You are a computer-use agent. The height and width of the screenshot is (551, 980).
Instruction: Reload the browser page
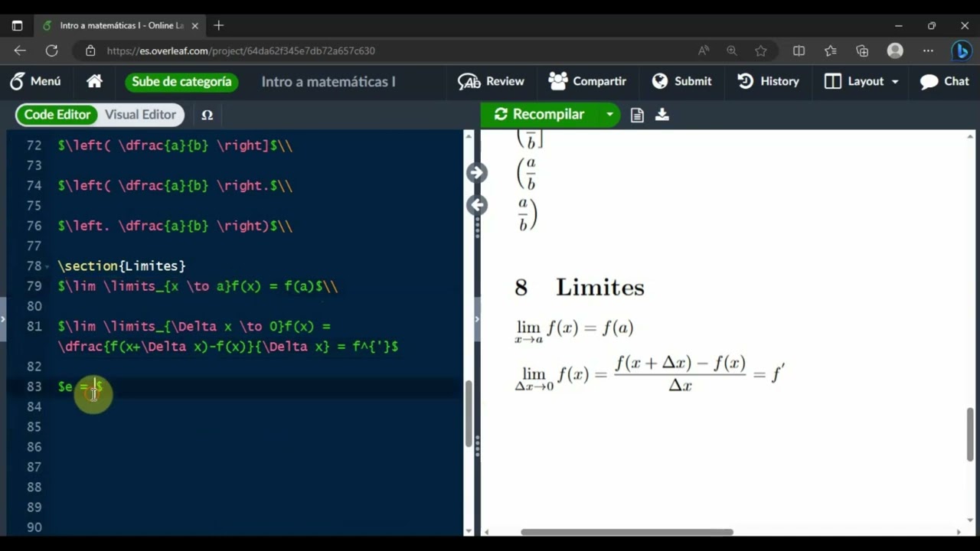tap(51, 51)
